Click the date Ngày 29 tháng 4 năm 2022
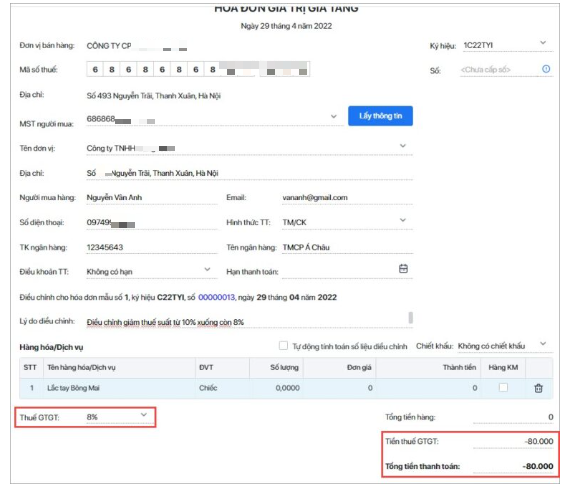Viewport: 570px width, 489px height. coord(286,26)
